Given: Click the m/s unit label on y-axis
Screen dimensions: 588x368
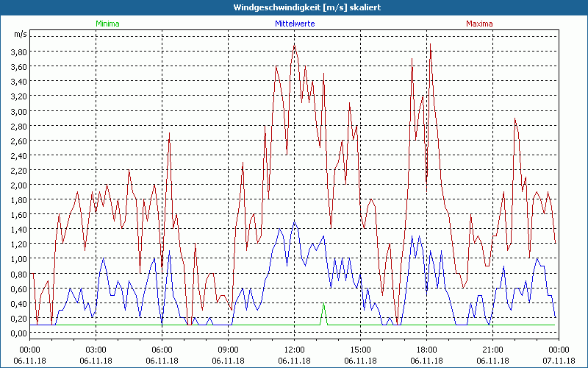Looking at the screenshot, I should click(19, 35).
